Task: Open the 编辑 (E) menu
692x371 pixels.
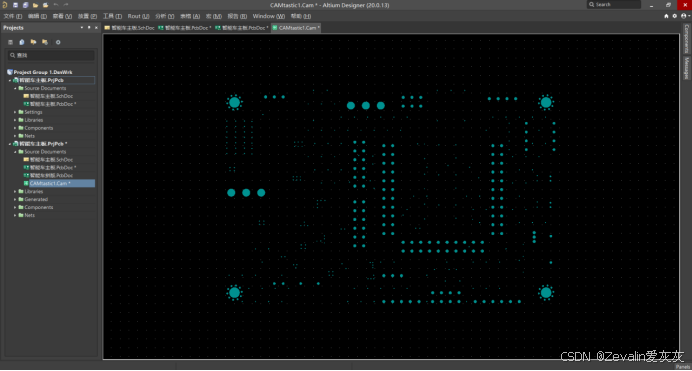Action: click(37, 16)
